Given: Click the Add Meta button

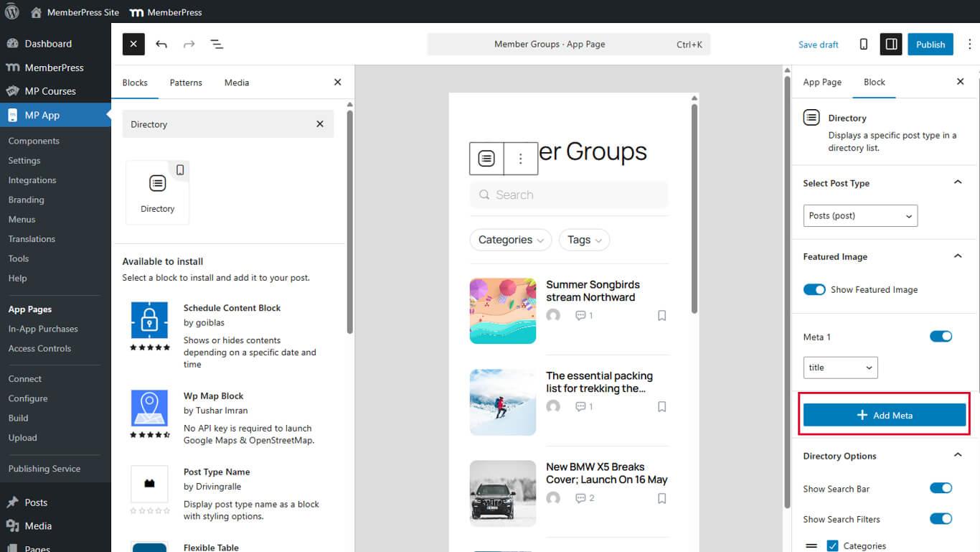Looking at the screenshot, I should [884, 414].
